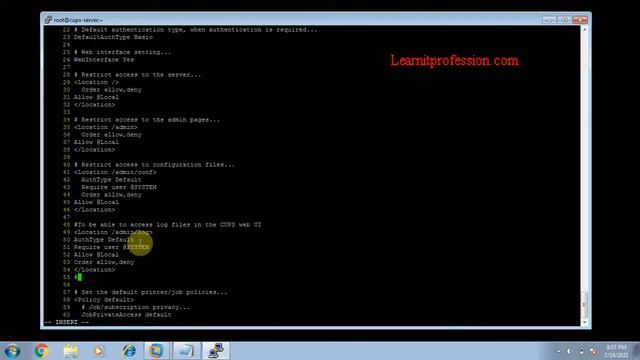Minimize the PuTTY window
Image resolution: width=640 pixels, height=360 pixels.
[x=549, y=20]
